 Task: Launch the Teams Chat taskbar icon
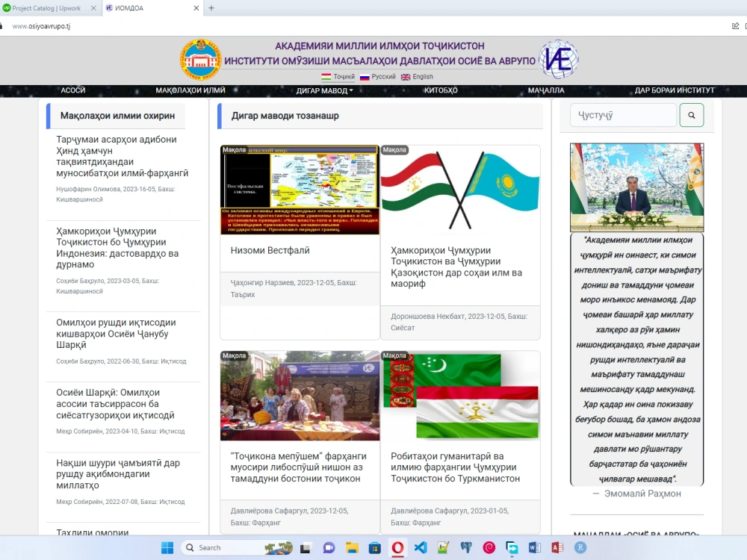(329, 547)
